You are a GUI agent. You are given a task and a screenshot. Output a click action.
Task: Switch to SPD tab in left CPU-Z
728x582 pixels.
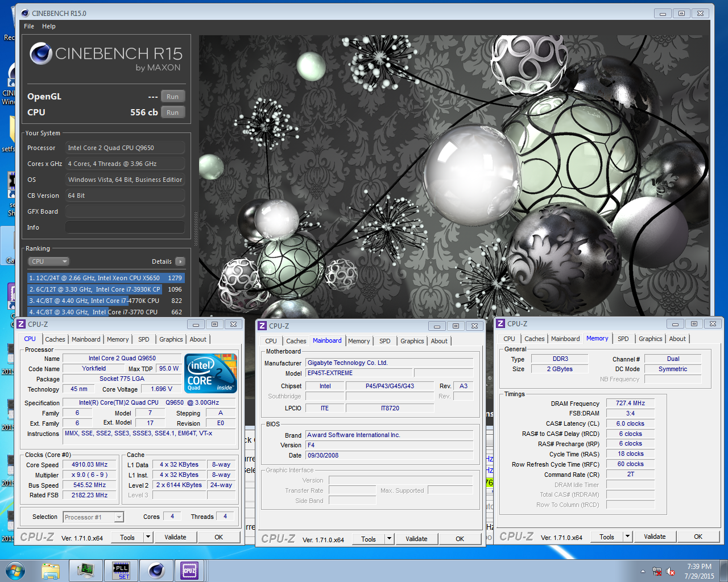point(144,339)
